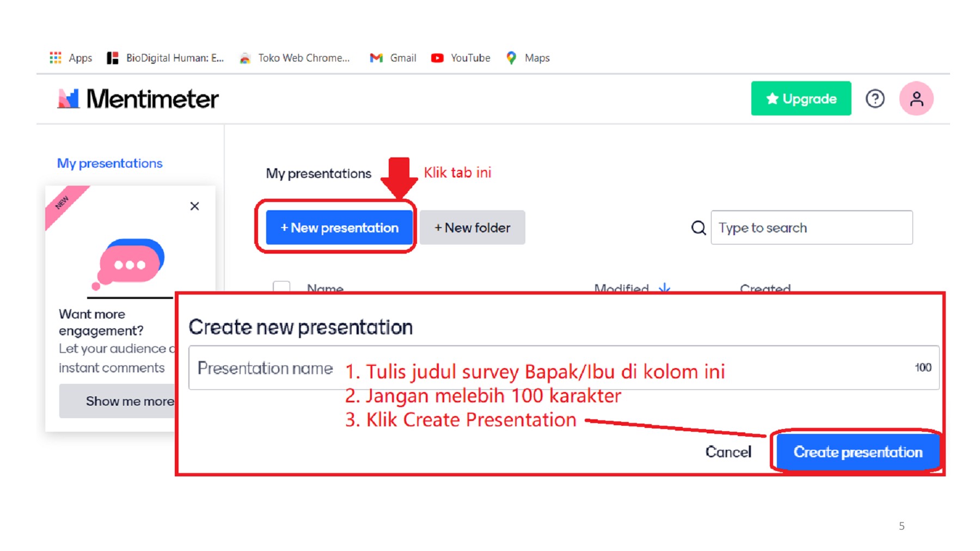The height and width of the screenshot is (551, 980).
Task: Click the Type to search field
Action: (811, 228)
